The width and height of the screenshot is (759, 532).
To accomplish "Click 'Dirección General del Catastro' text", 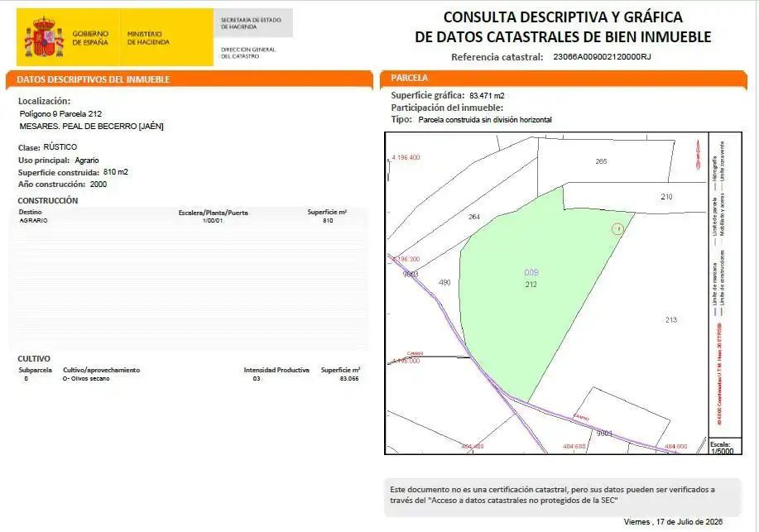I will pos(247,53).
